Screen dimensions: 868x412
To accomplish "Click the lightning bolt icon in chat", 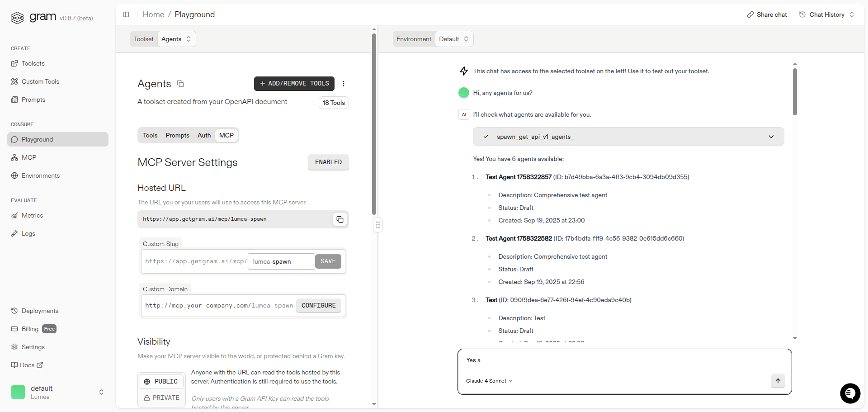I will click(x=464, y=71).
